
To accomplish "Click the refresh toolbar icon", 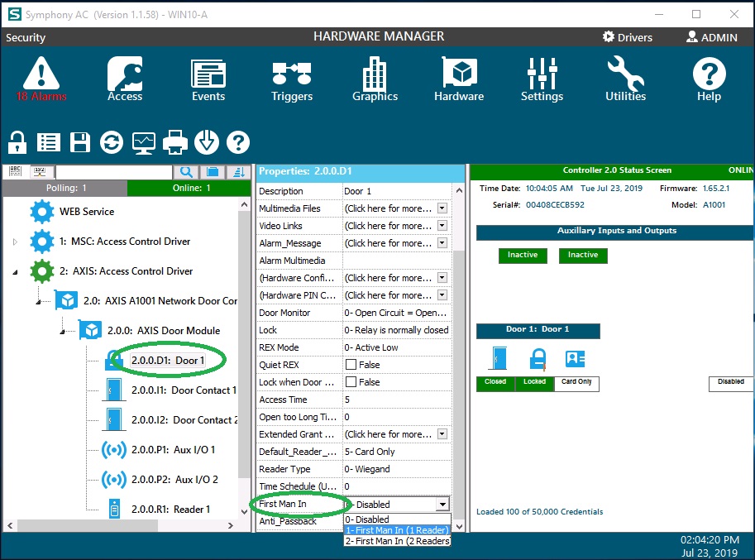I will (112, 142).
